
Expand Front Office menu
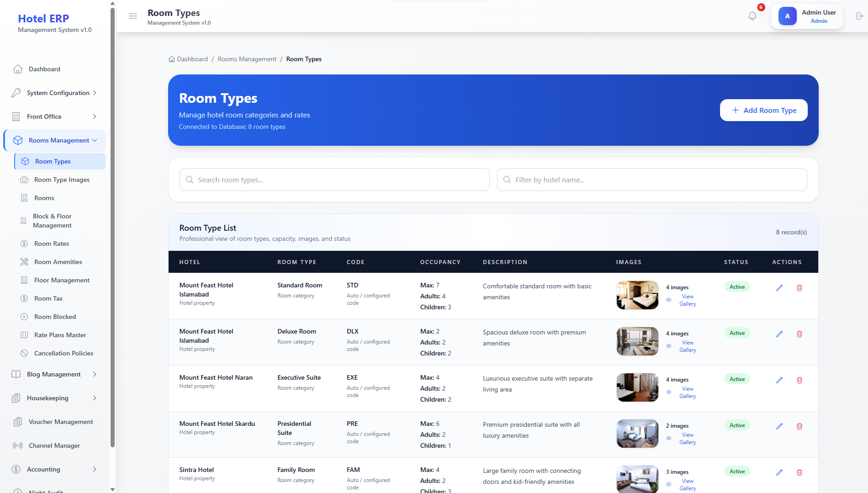(x=54, y=117)
